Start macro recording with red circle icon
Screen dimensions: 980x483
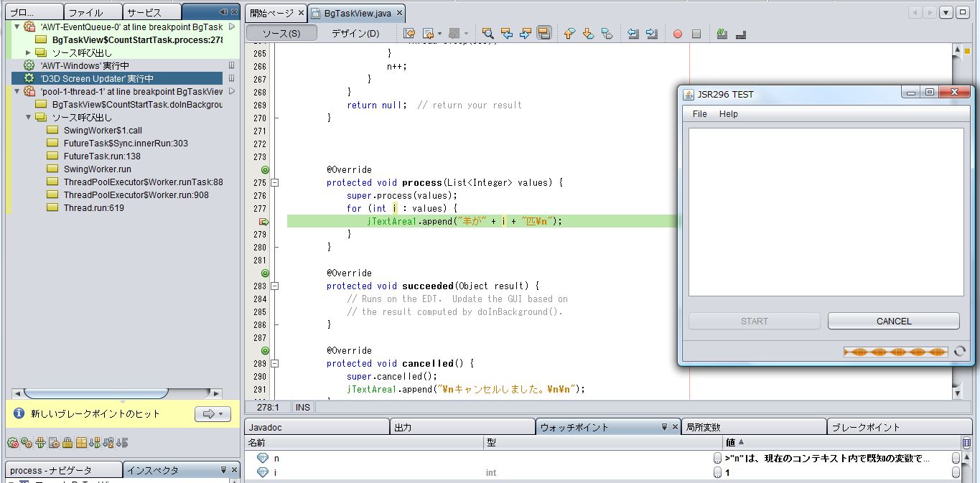pyautogui.click(x=677, y=34)
